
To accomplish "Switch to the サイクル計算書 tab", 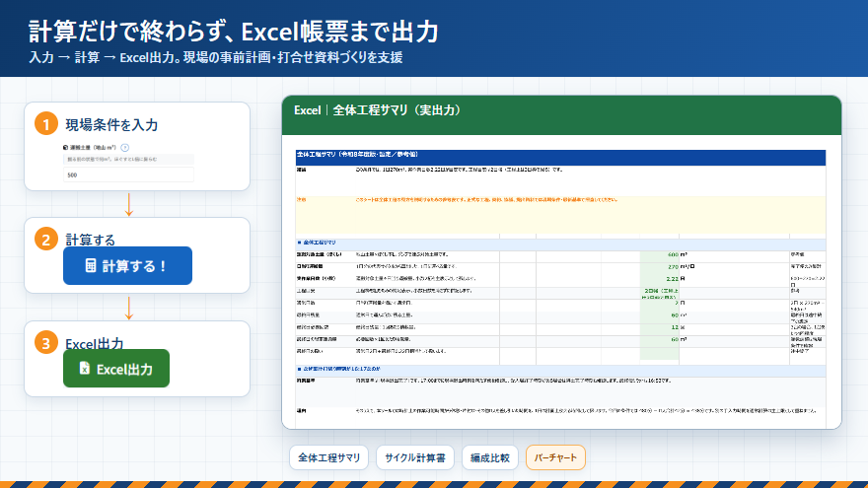I will click(x=415, y=457).
